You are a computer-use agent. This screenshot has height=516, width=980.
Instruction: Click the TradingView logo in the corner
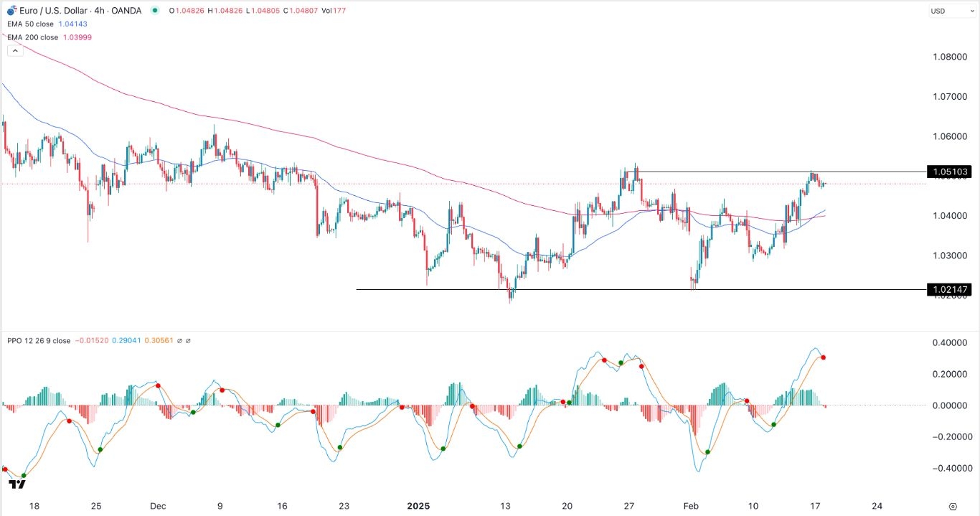[17, 484]
